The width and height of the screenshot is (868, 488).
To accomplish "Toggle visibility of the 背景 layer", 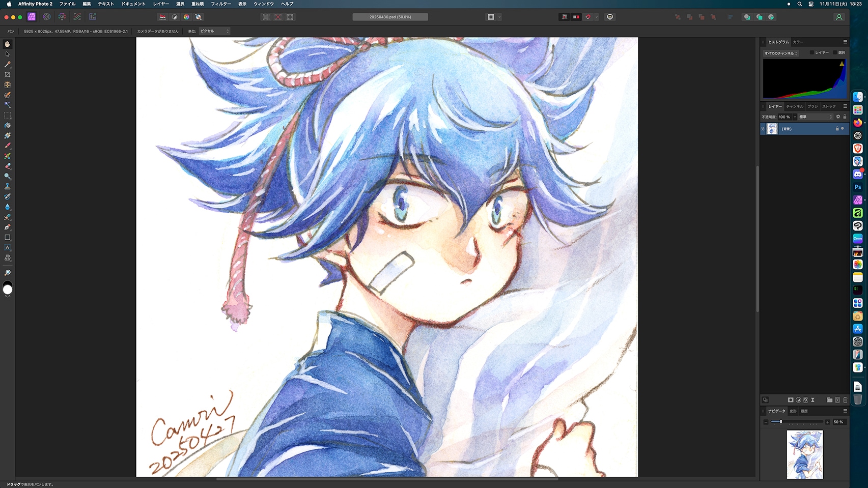I will [843, 129].
